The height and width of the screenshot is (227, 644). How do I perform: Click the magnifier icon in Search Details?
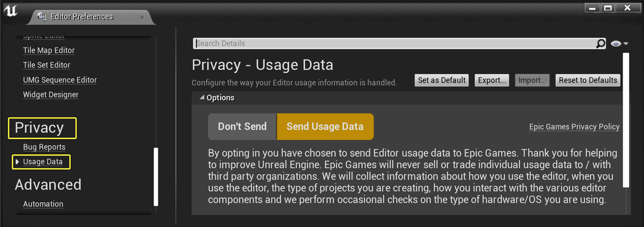[600, 43]
